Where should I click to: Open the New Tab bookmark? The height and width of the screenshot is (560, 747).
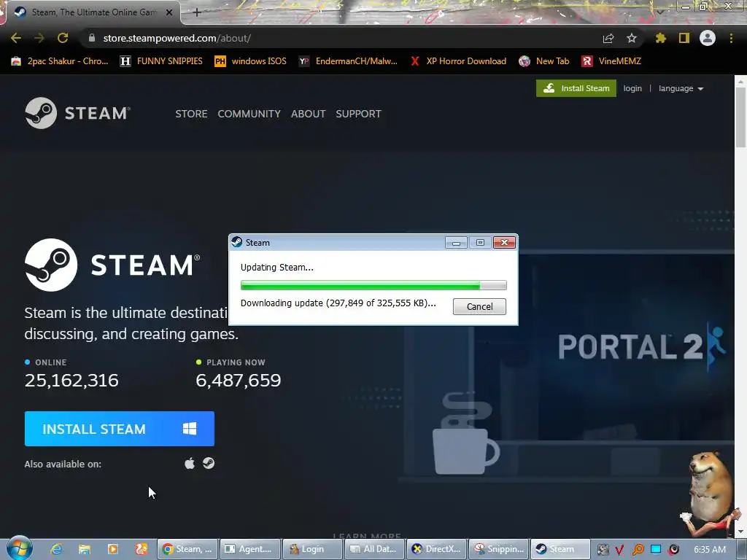pos(544,61)
